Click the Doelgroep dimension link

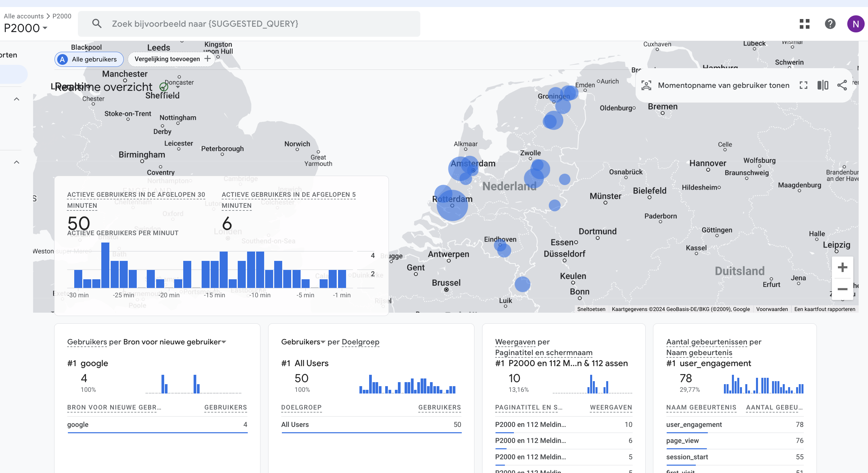point(360,342)
